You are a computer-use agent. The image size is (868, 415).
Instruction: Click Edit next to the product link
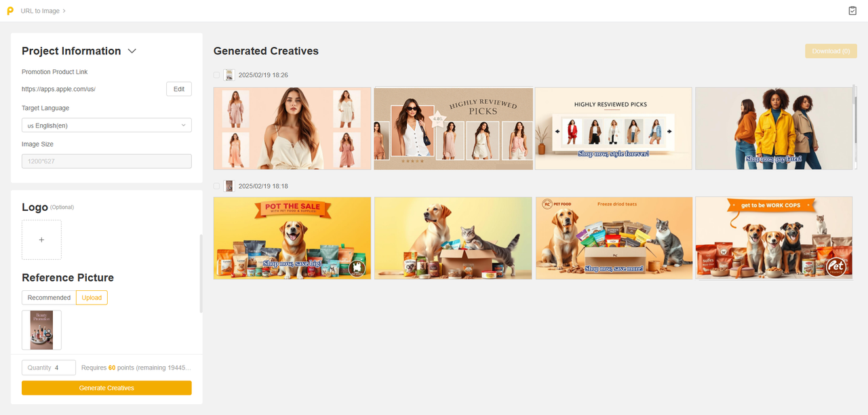(179, 89)
